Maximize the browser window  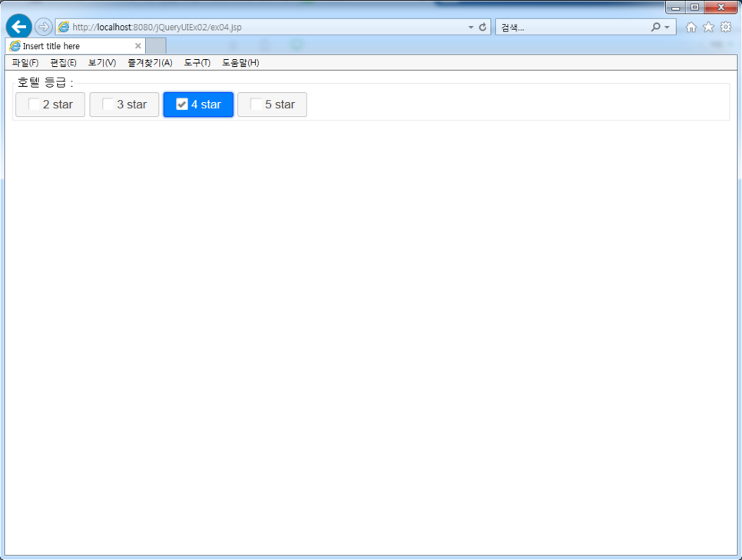pos(694,7)
